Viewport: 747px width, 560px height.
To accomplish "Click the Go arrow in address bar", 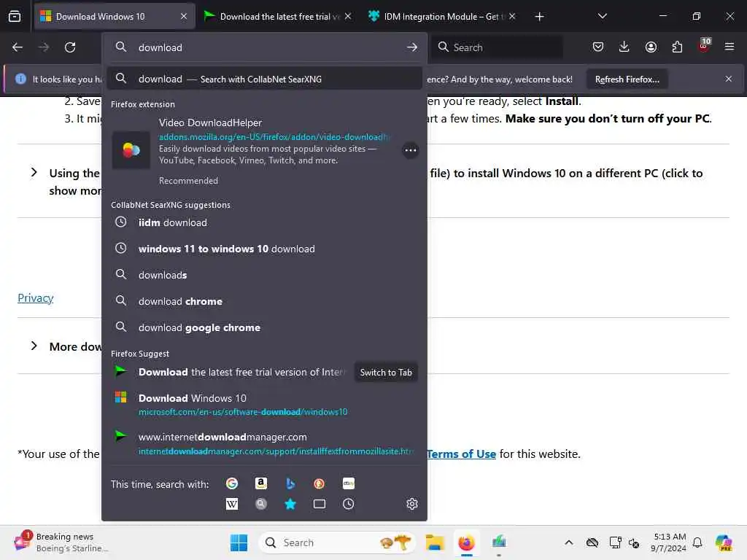I will (412, 47).
